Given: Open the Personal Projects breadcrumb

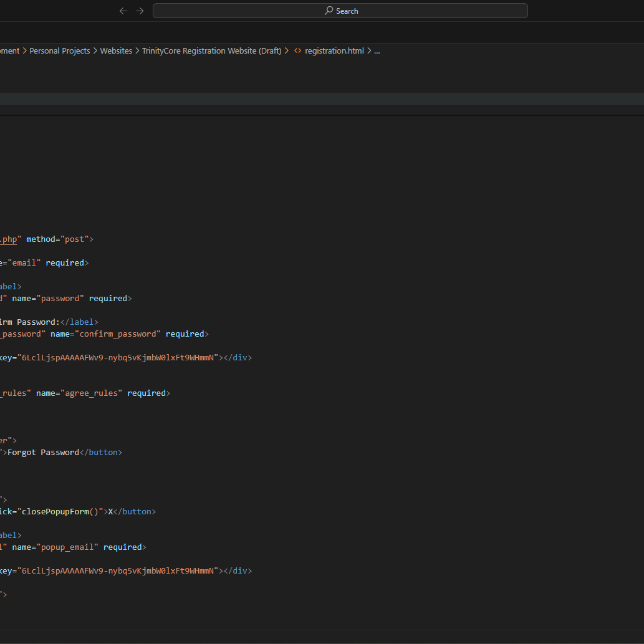Looking at the screenshot, I should click(60, 51).
